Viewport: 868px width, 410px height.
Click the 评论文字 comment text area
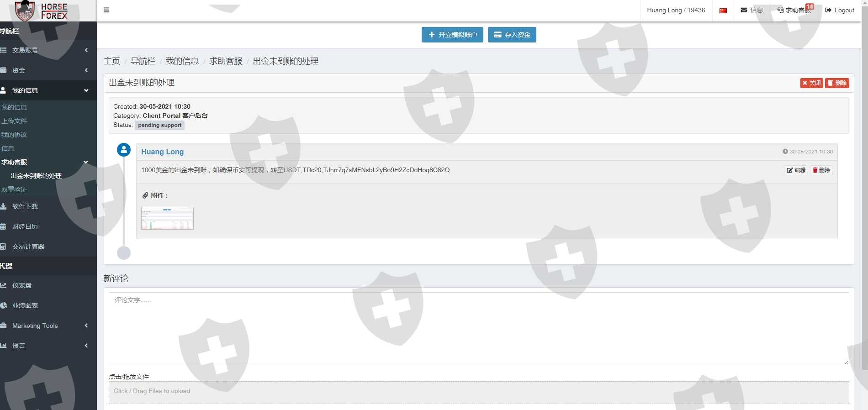coord(479,329)
